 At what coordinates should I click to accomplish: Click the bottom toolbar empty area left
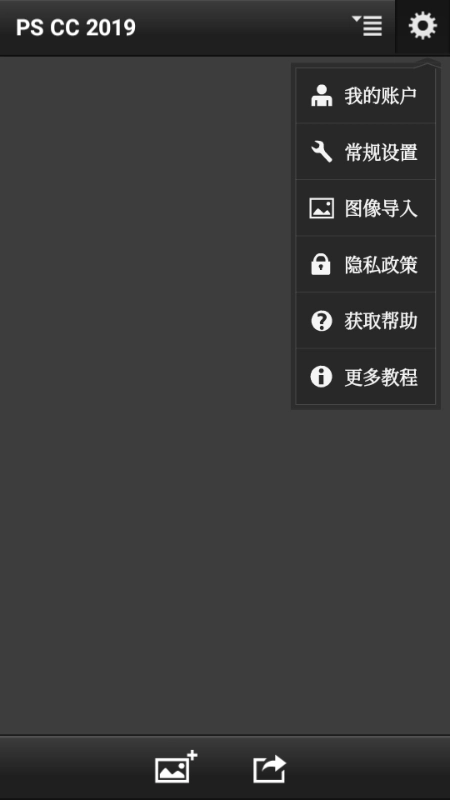pyautogui.click(x=71, y=768)
